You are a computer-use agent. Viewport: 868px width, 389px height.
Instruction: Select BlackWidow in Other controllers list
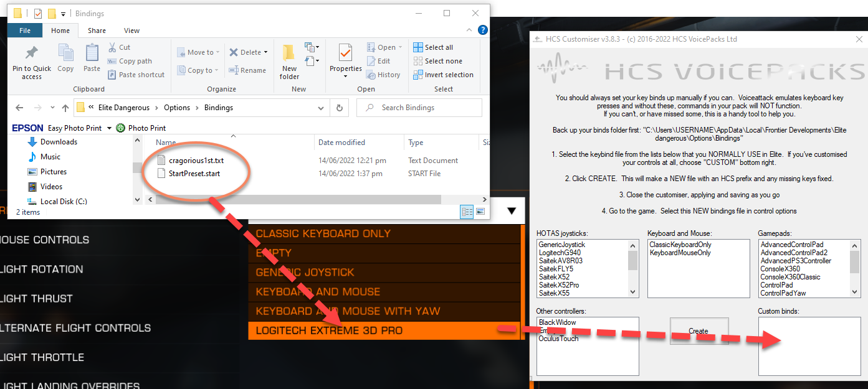[x=558, y=322]
